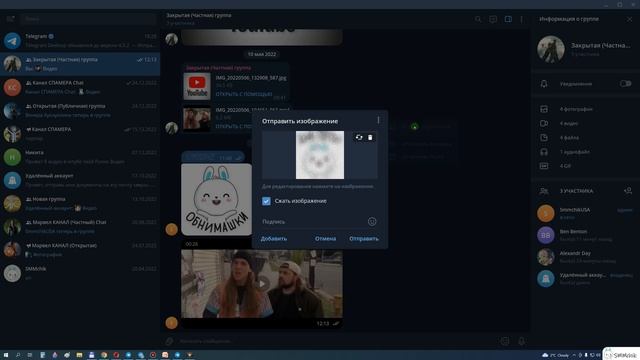Screen dimensions: 640x360
Task: Open the emoji icon in message bar
Action: pyautogui.click(x=505, y=341)
